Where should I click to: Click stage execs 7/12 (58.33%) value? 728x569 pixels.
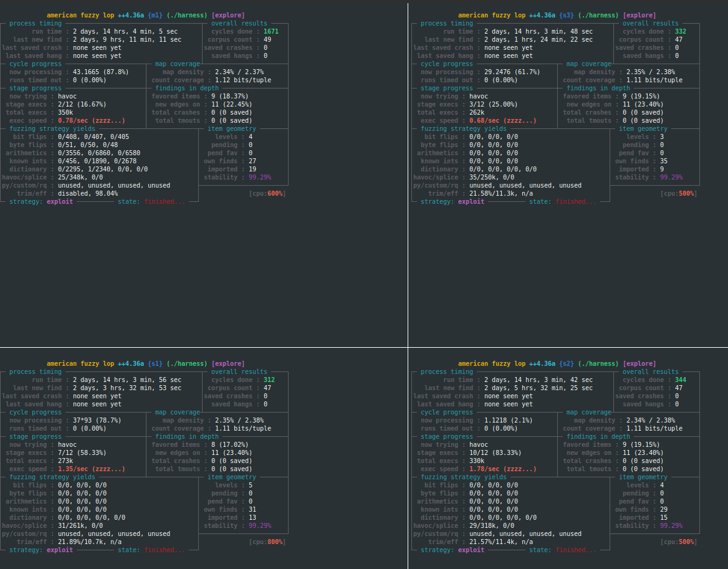click(x=82, y=452)
